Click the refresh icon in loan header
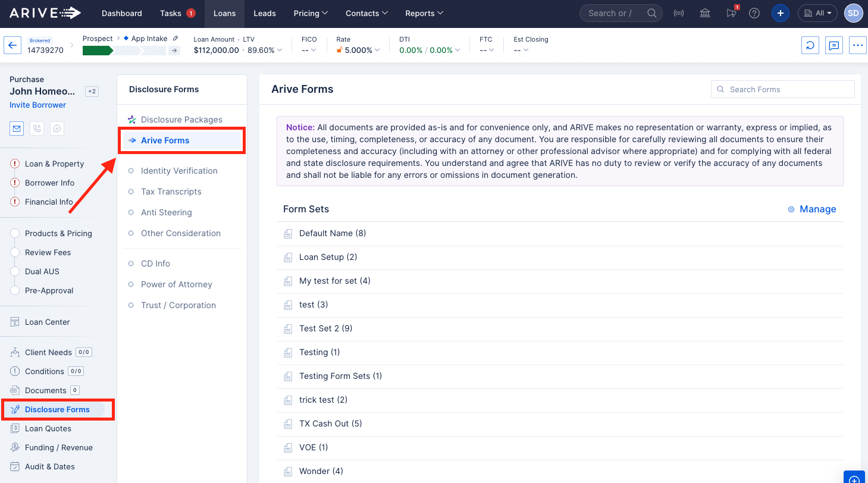Viewport: 868px width, 483px height. 810,45
